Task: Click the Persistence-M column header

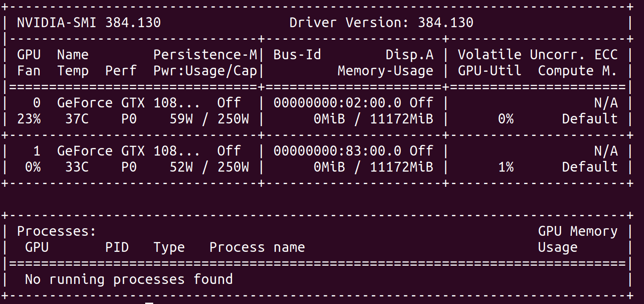Action: [205, 55]
